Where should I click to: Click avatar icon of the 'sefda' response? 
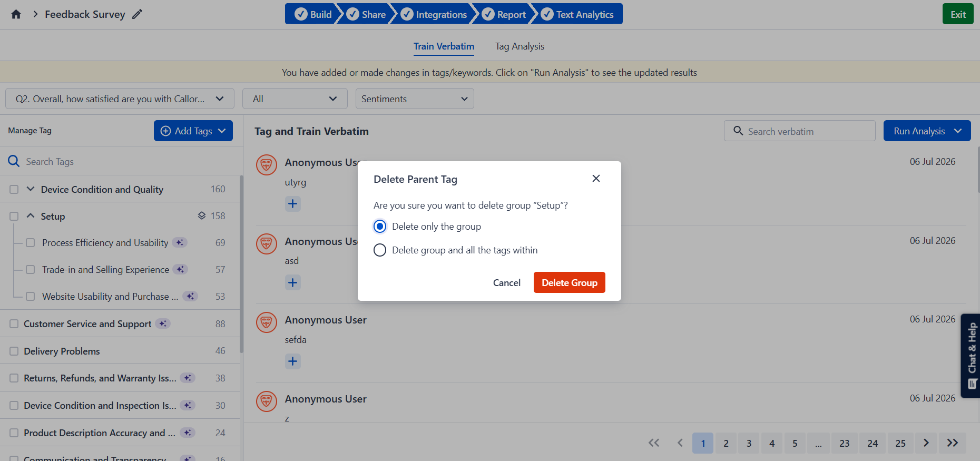point(267,322)
